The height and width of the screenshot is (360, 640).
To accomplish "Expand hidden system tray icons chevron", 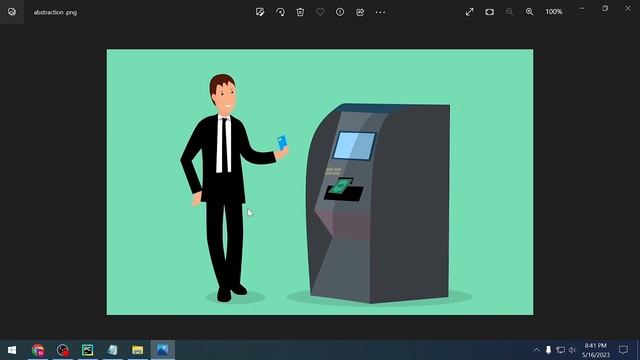I will click(536, 350).
